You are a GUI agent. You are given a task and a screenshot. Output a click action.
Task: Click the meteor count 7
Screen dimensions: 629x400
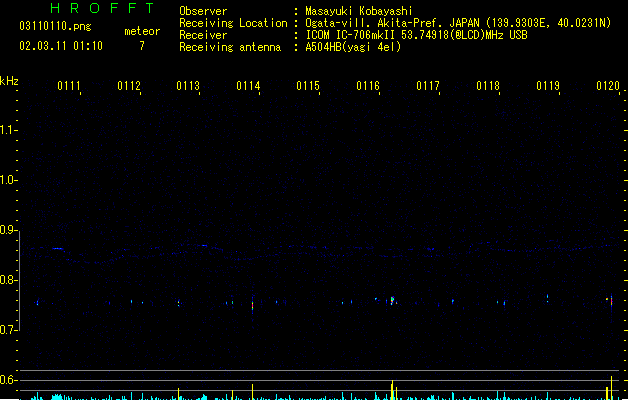point(142,46)
